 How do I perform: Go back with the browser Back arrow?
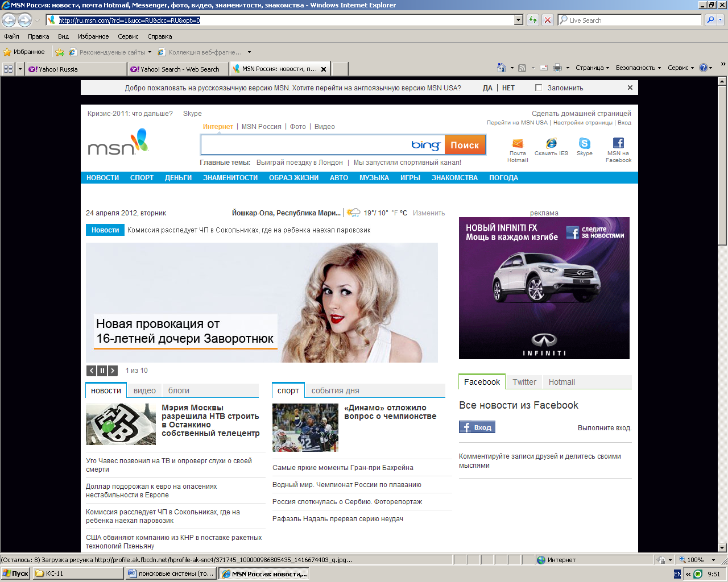(x=9, y=20)
